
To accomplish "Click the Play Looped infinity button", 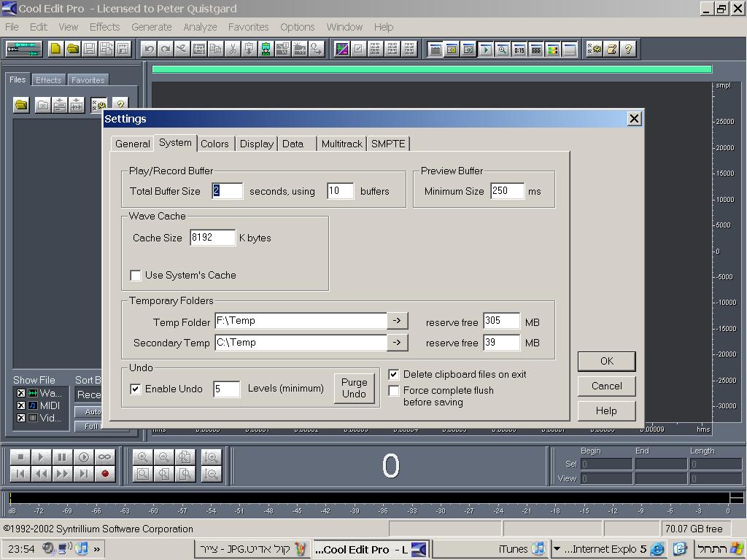I will coord(104,457).
